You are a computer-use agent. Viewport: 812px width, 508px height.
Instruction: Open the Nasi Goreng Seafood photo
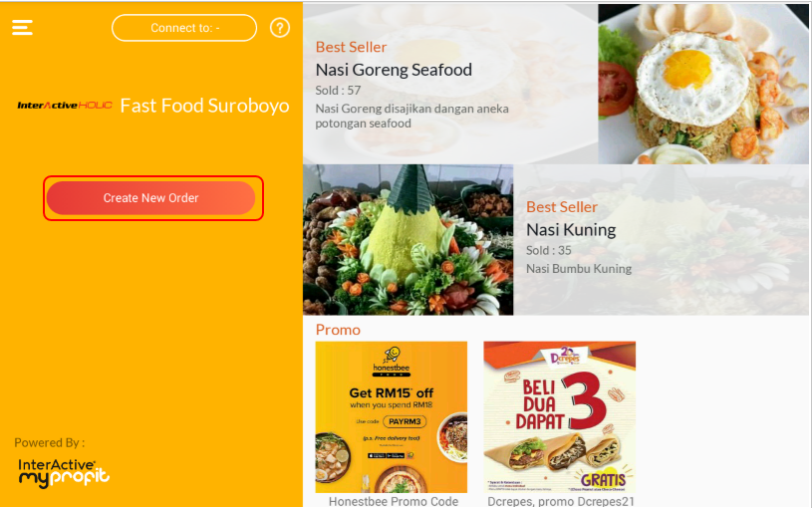point(703,84)
